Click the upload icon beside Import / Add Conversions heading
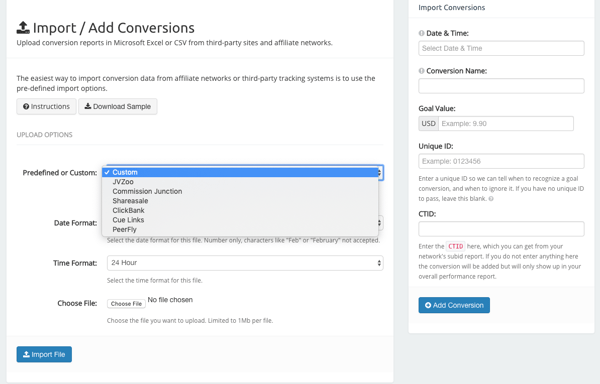600x384 pixels. point(23,28)
